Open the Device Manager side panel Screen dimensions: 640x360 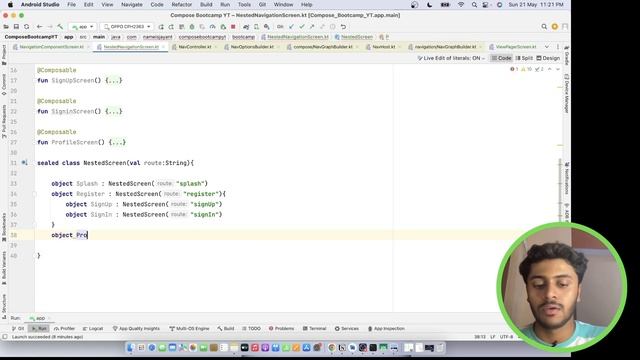[x=567, y=93]
